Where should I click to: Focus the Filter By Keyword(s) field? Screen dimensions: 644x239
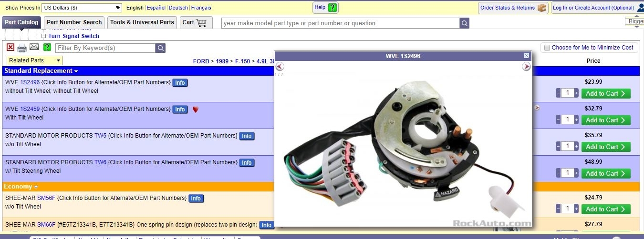(x=106, y=48)
